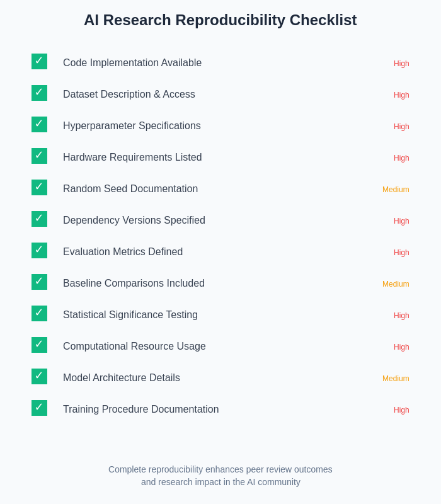The image size is (441, 504).
Task: Uncheck Random Seed Documentation checkbox
Action: point(39,188)
